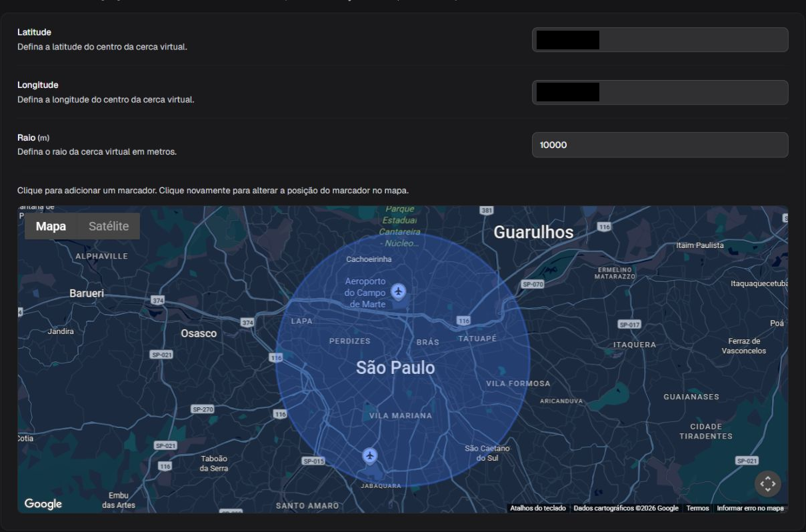Screen dimensions: 806x532
Task: Click the Jandira label on map
Action: (61, 331)
